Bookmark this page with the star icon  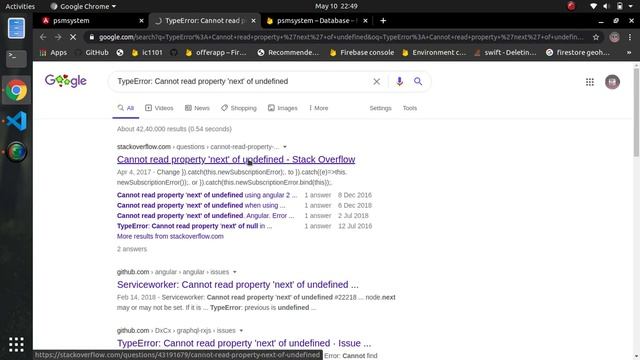[596, 37]
